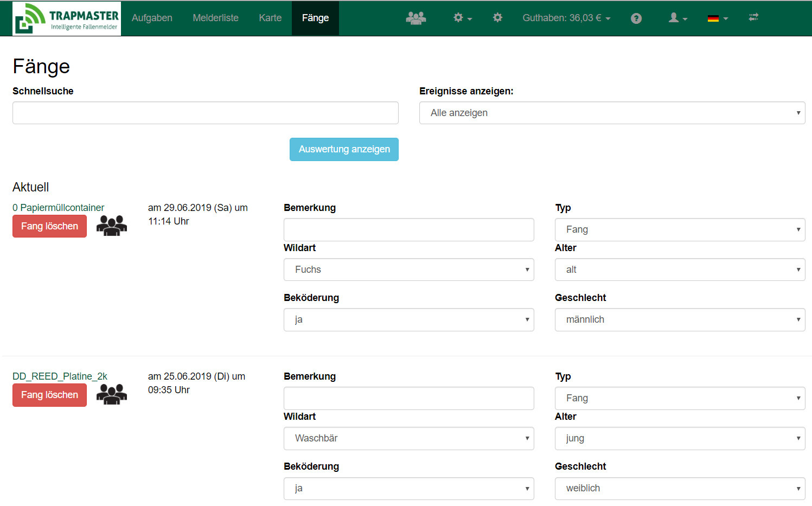Open the Geschlecht dropdown showing weiblich

coord(680,488)
